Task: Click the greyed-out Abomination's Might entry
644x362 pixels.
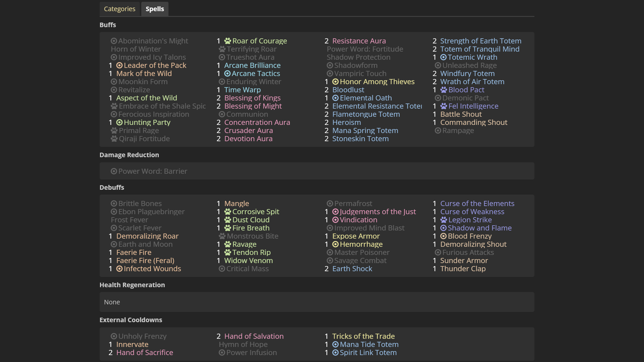Action: [x=153, y=41]
